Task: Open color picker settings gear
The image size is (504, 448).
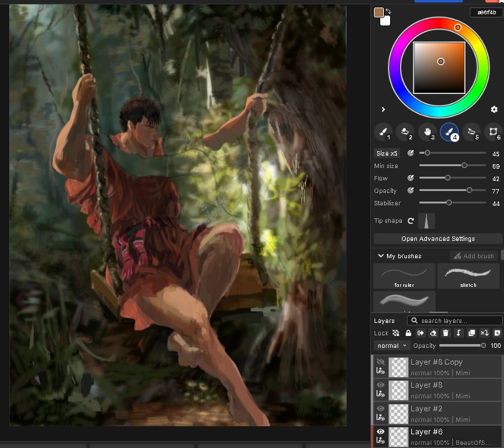Action: coord(494,110)
